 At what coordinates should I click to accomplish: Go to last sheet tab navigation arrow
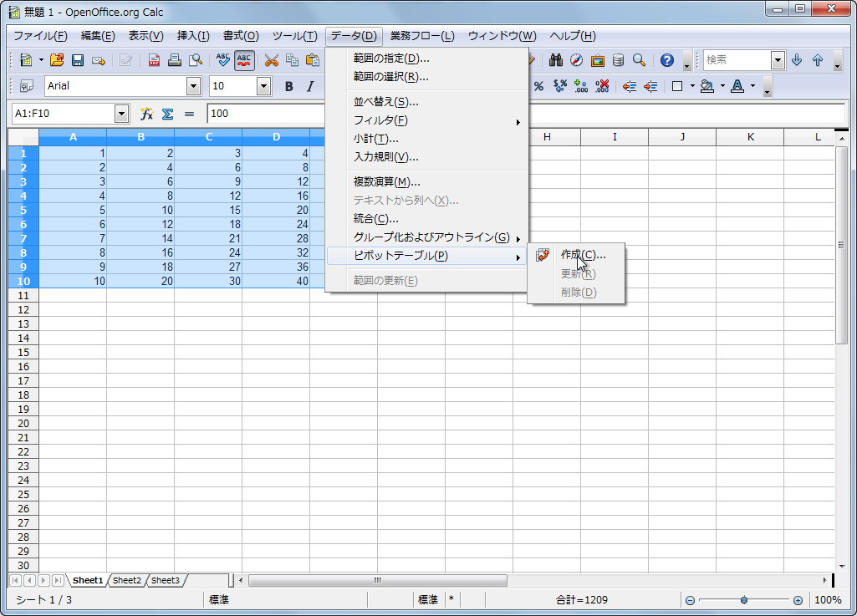click(x=58, y=580)
